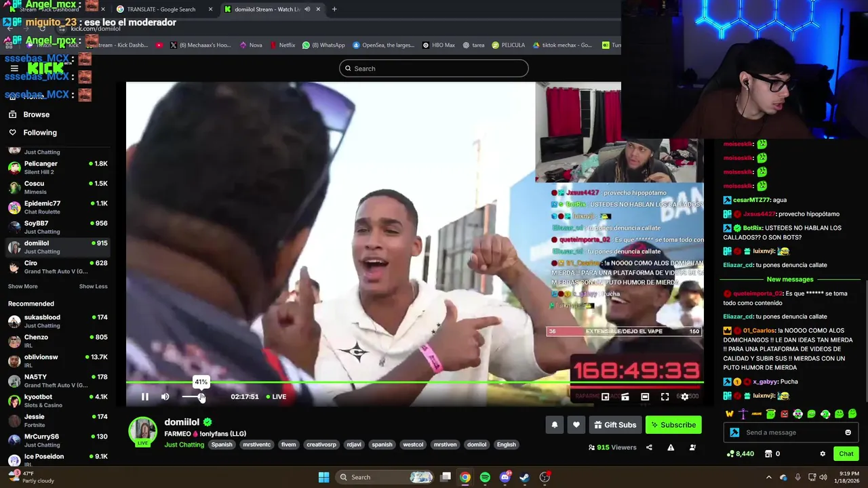Open HBO Max bookmark
The width and height of the screenshot is (868, 488).
click(438, 45)
